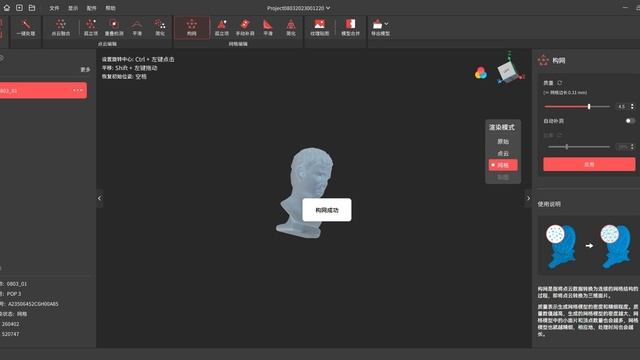The image size is (640, 360).
Task: Toggle the 自动补洞 switch
Action: click(x=630, y=121)
